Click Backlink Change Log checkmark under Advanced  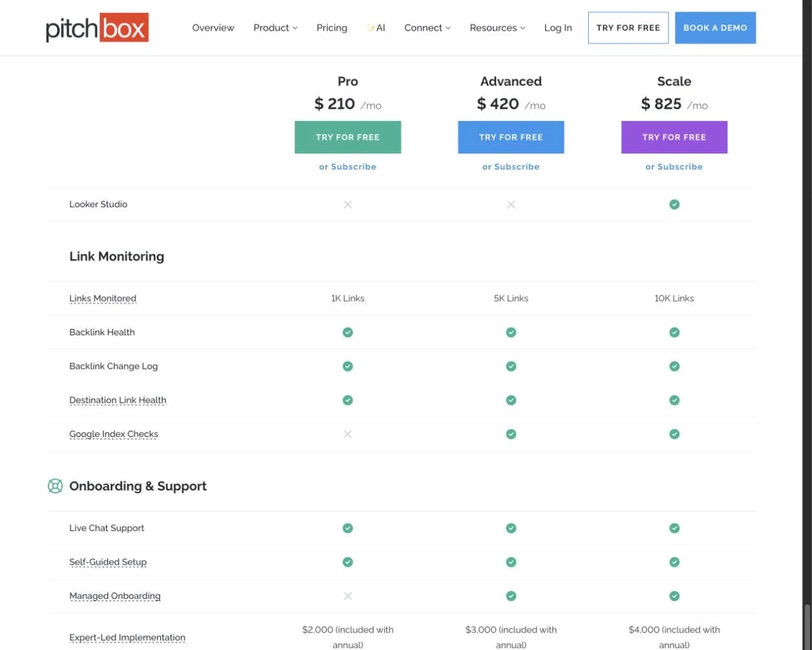511,366
